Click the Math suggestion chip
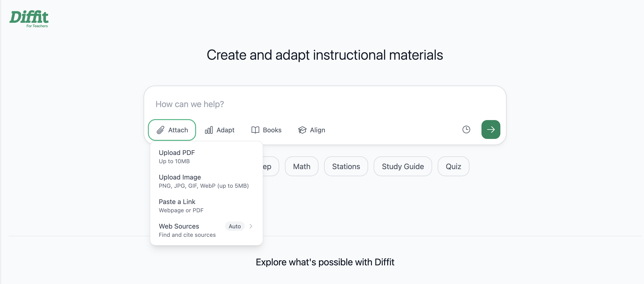Image resolution: width=644 pixels, height=284 pixels. pos(301,166)
